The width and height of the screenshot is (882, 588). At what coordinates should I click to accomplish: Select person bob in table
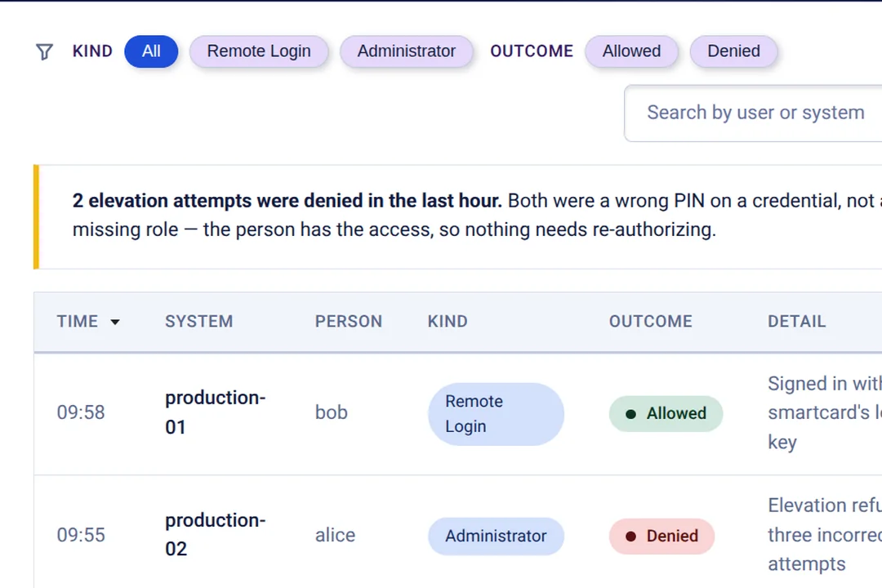click(332, 412)
